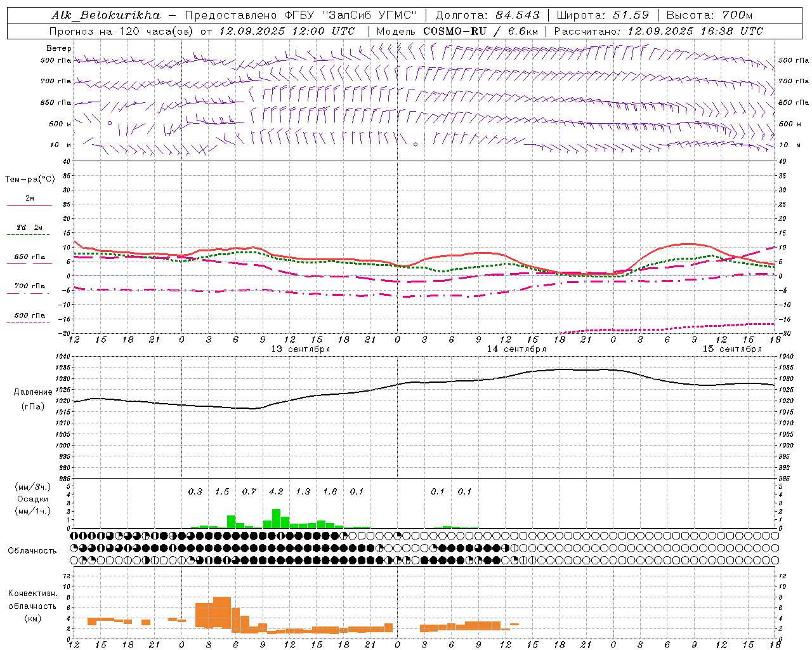Click the date label 14 сентября

point(516,349)
